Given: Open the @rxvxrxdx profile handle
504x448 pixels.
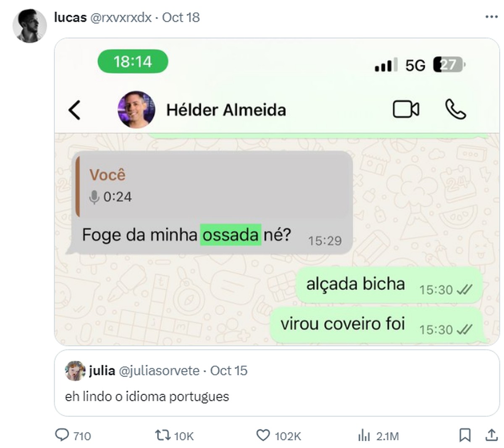Looking at the screenshot, I should pos(121,17).
